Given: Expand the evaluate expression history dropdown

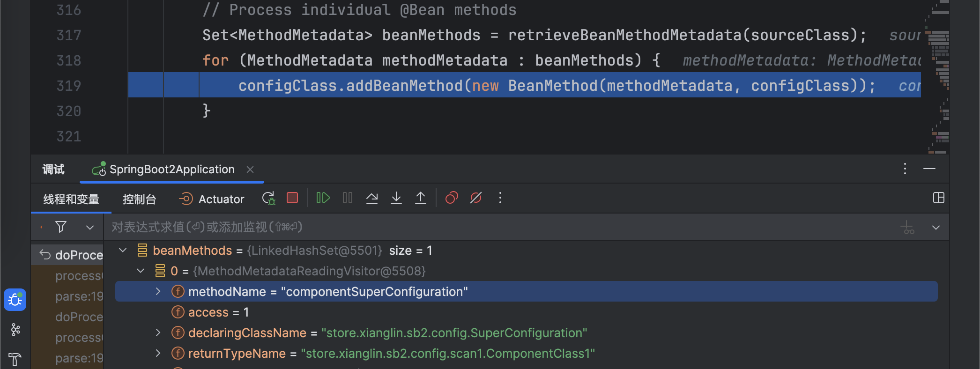Looking at the screenshot, I should 936,228.
